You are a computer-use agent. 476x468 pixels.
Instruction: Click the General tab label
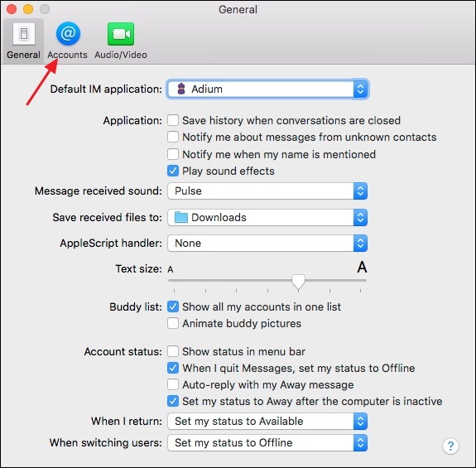pyautogui.click(x=23, y=55)
